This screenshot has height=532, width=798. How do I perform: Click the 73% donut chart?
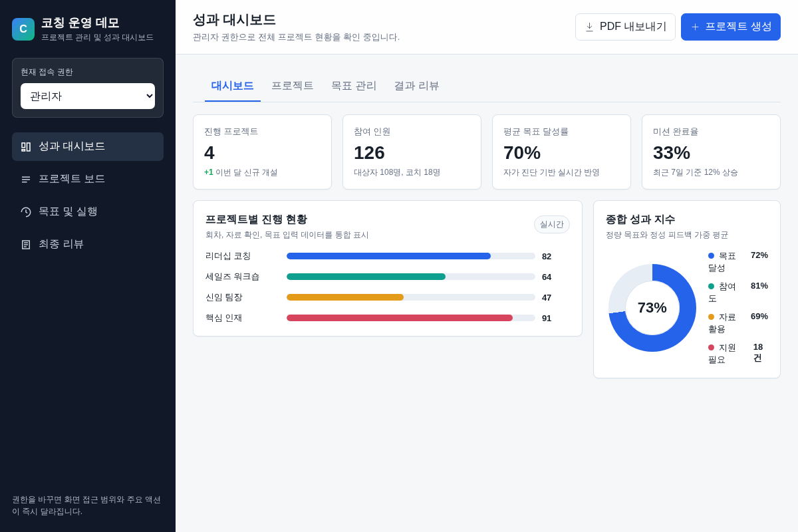pos(652,308)
